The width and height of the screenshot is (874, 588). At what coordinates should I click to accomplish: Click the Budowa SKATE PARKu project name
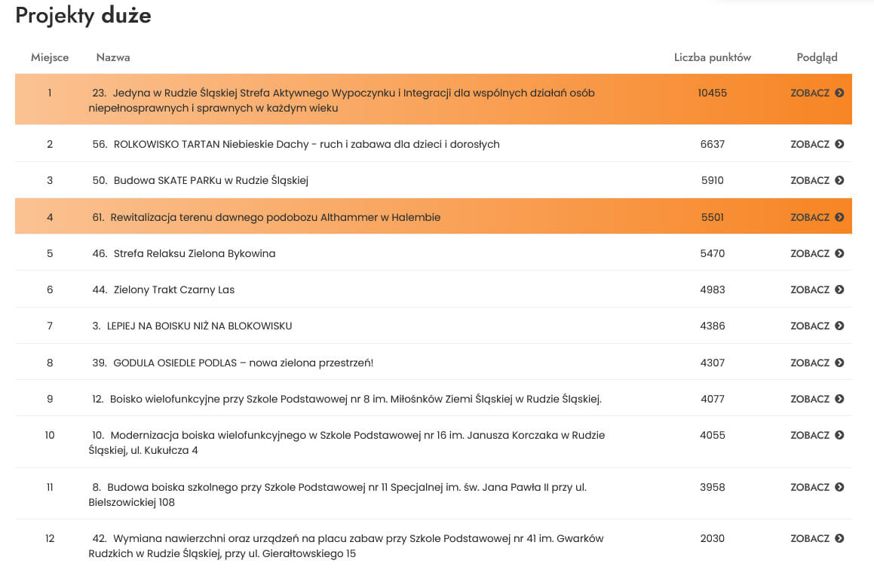click(x=210, y=181)
